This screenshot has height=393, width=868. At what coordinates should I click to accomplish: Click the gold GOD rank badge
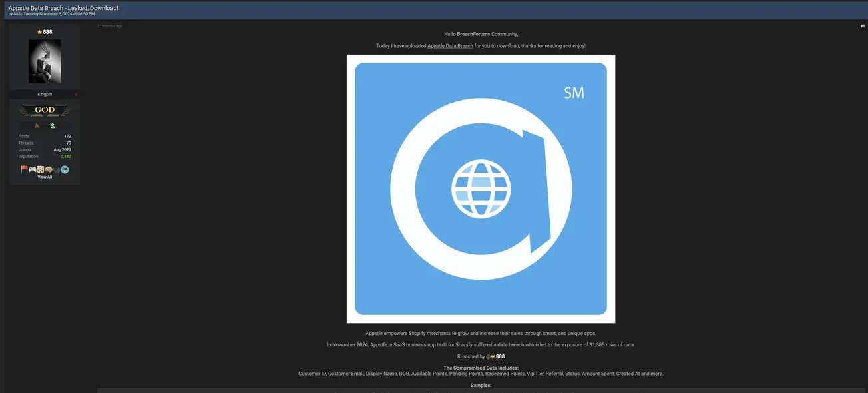[x=45, y=111]
